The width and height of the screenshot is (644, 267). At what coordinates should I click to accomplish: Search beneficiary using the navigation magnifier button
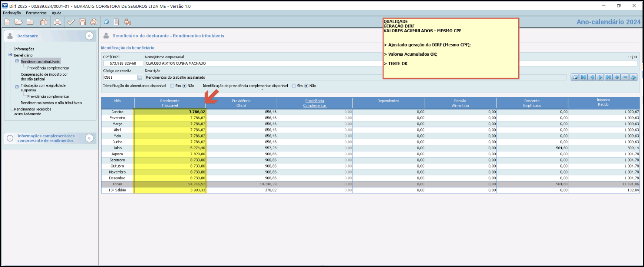(575, 77)
